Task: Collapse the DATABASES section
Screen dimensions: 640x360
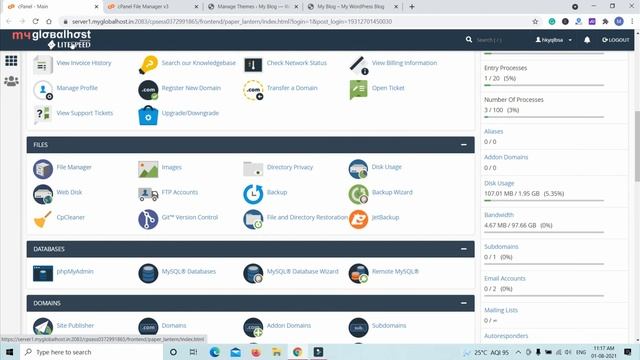Action: 464,249
